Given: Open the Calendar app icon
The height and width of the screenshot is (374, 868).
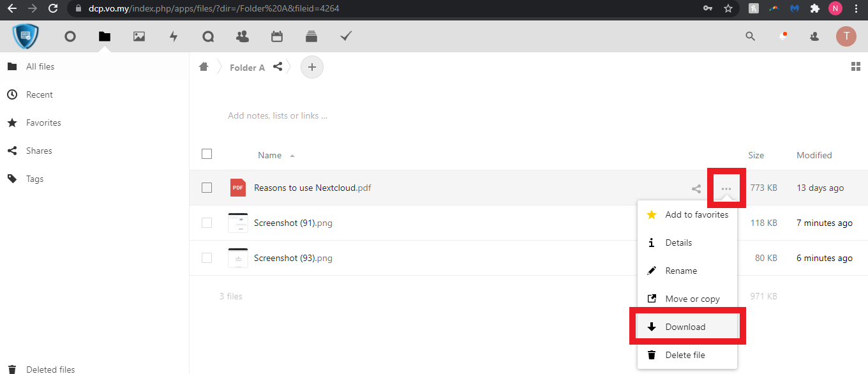Looking at the screenshot, I should [277, 36].
